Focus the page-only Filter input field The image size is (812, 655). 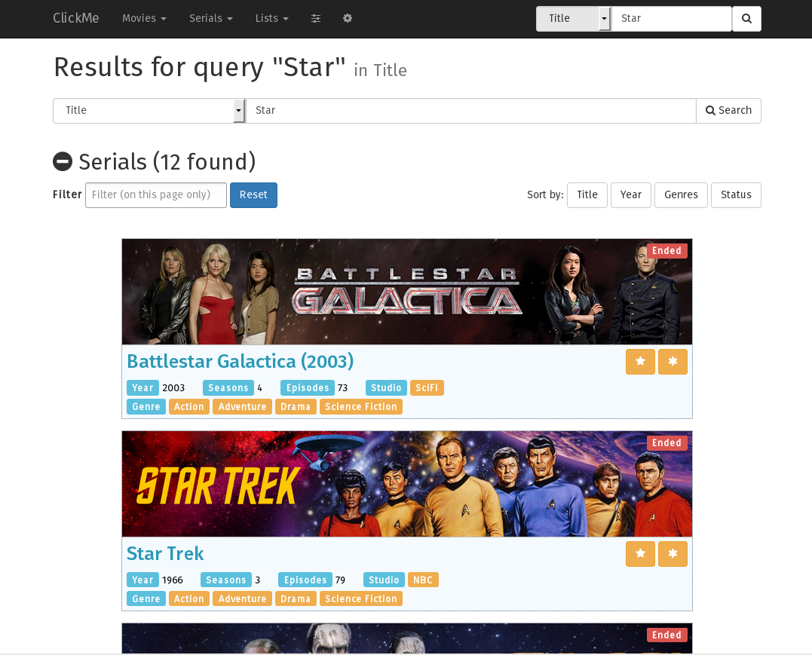click(x=156, y=194)
